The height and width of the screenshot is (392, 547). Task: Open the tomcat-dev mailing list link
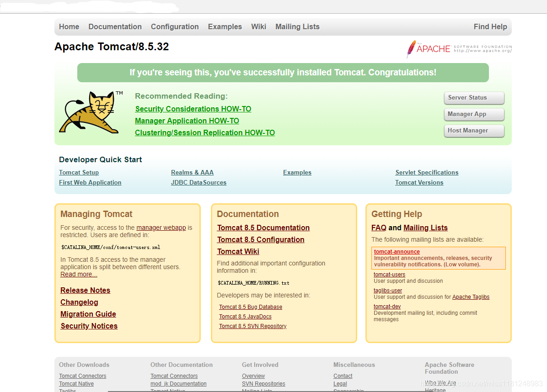click(387, 307)
